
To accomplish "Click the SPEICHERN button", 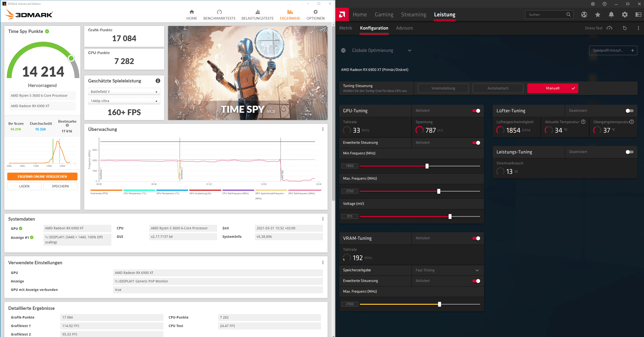I will coord(60,186).
